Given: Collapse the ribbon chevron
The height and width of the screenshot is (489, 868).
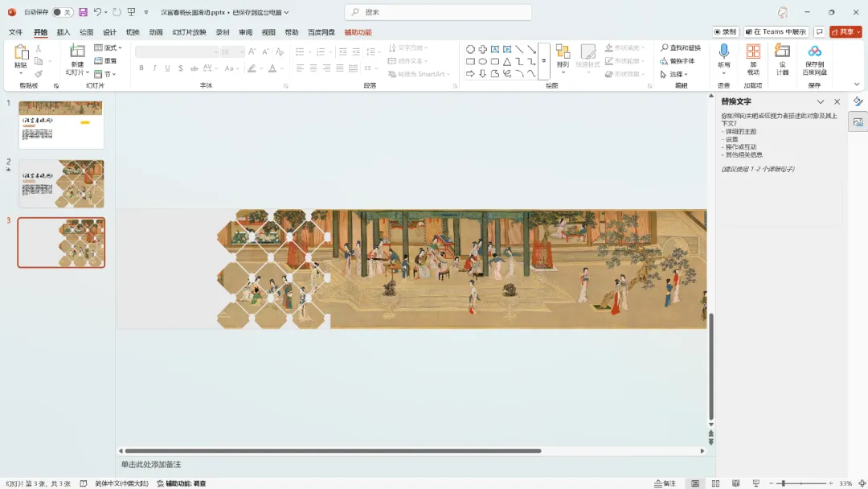Looking at the screenshot, I should (857, 84).
